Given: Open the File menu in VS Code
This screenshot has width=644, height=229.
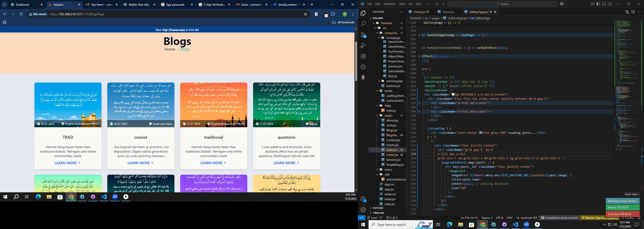Looking at the screenshot, I should (369, 4).
